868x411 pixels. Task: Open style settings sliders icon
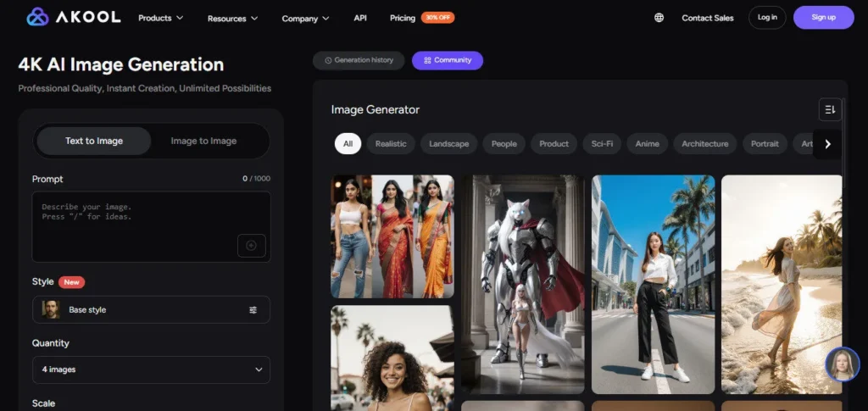(253, 310)
